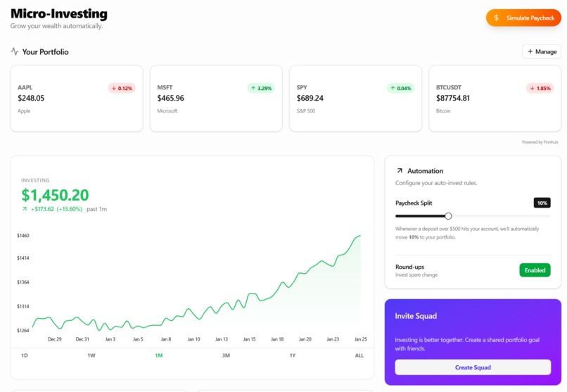Viewport: 567px width, 392px height.
Task: Click the dollar icon in Simulate Paycheck
Action: (x=496, y=18)
